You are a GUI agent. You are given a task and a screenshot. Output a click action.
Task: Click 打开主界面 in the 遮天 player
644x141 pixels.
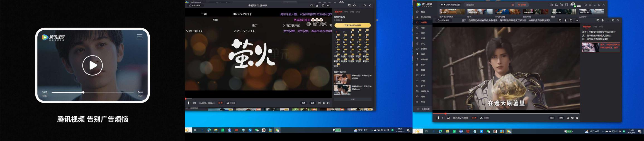pos(443,20)
